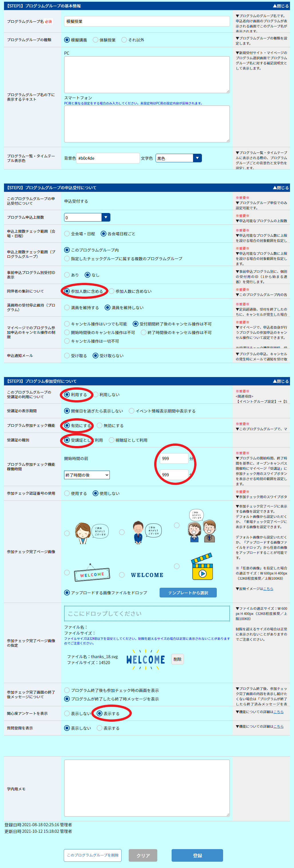Select キャンセル操作はいつでも可能 option
The height and width of the screenshot is (868, 294).
(67, 324)
